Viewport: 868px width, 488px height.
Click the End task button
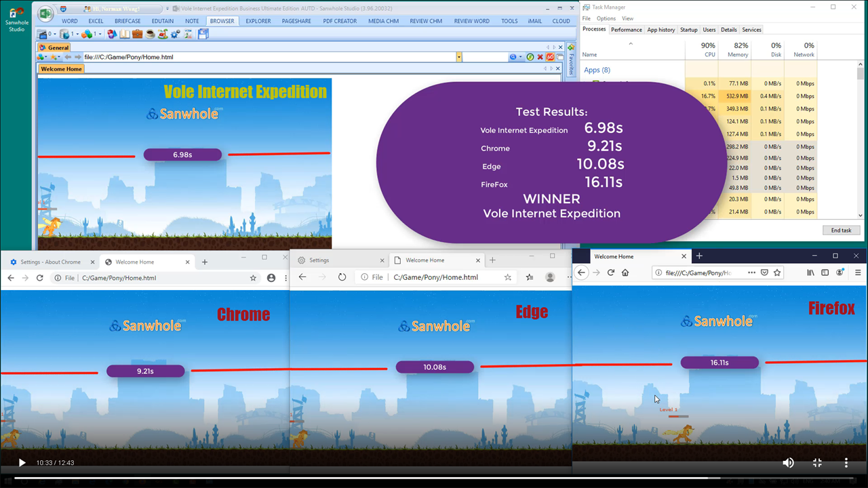pyautogui.click(x=841, y=230)
